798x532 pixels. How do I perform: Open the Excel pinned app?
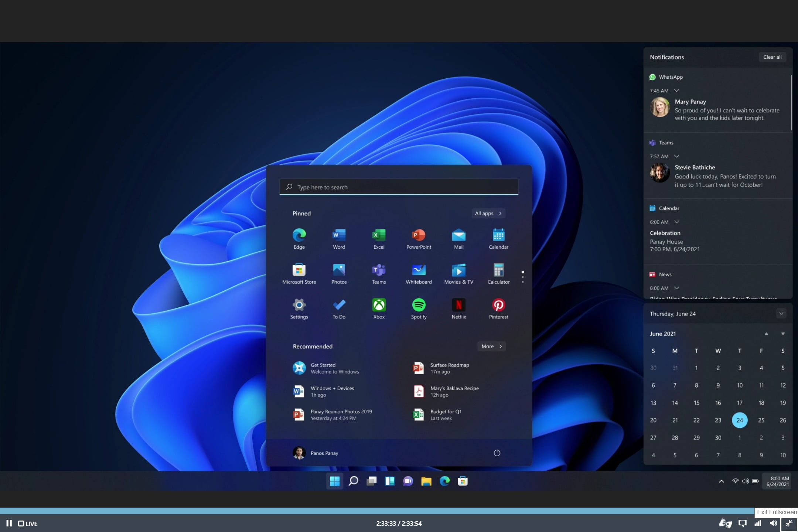[379, 239]
